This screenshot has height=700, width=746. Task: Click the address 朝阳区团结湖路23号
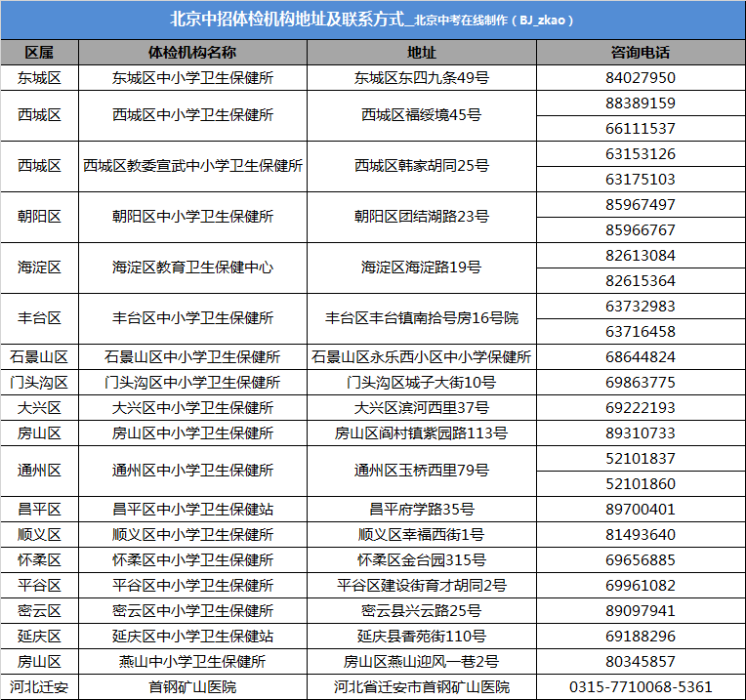point(422,217)
